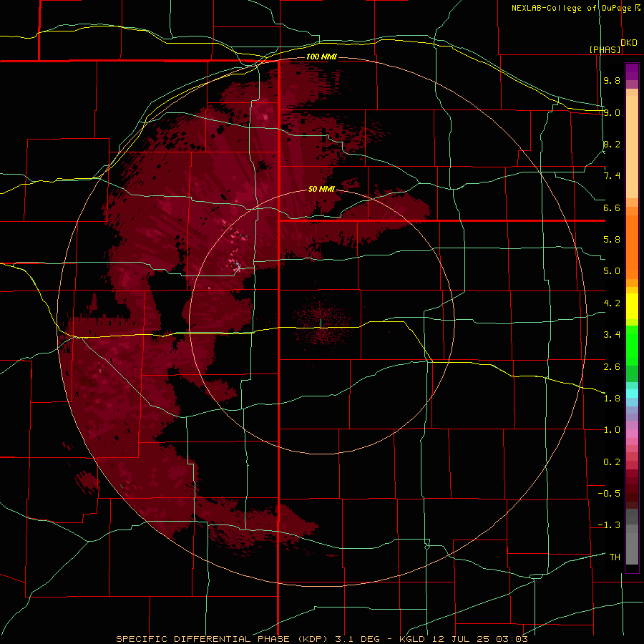Click the [PHAS] units label
This screenshot has width=644, height=644.
605,49
